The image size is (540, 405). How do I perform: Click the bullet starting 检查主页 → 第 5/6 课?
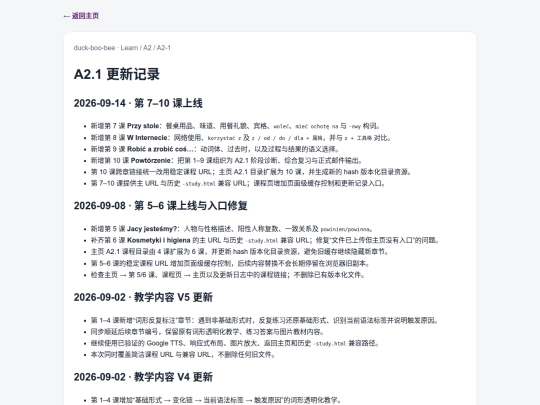click(228, 275)
